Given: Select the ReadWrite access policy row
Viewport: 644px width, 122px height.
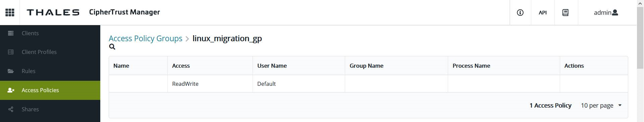Looking at the screenshot, I should click(x=368, y=84).
